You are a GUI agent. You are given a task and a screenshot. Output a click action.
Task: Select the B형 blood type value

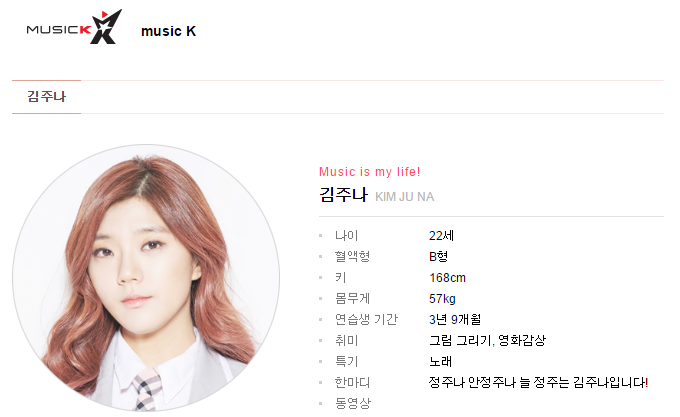438,256
